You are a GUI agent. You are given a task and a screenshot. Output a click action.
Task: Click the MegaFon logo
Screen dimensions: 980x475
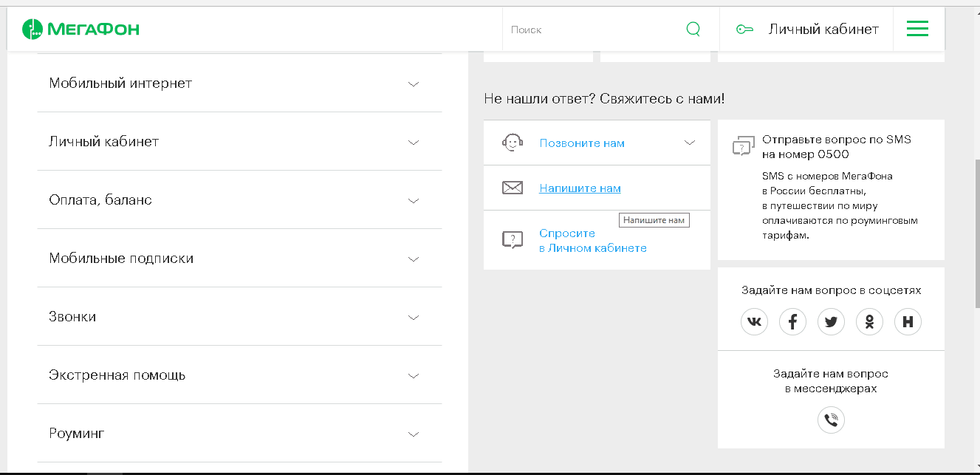[80, 30]
